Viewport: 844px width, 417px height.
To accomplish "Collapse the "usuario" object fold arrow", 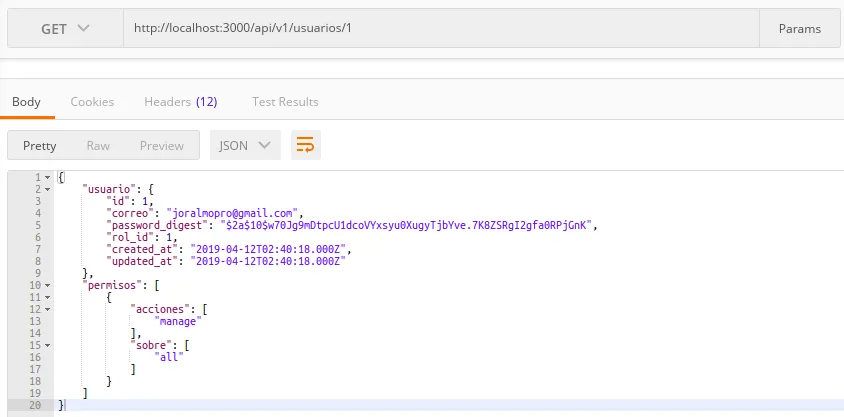I will click(x=47, y=189).
